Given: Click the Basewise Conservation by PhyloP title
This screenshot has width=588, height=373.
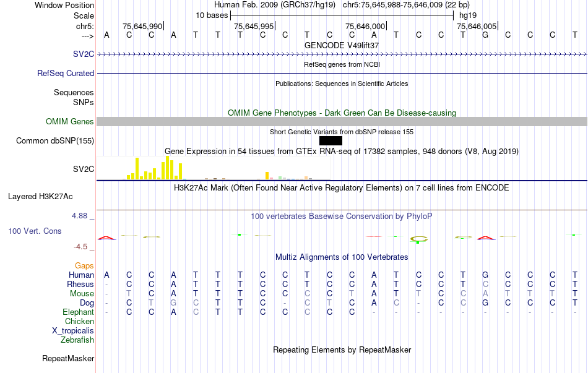Looking at the screenshot, I should [x=342, y=217].
